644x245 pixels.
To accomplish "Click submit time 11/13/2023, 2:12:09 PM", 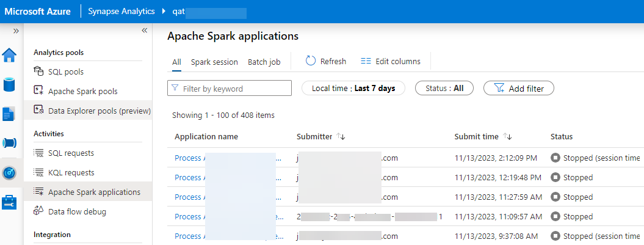I will point(496,158).
